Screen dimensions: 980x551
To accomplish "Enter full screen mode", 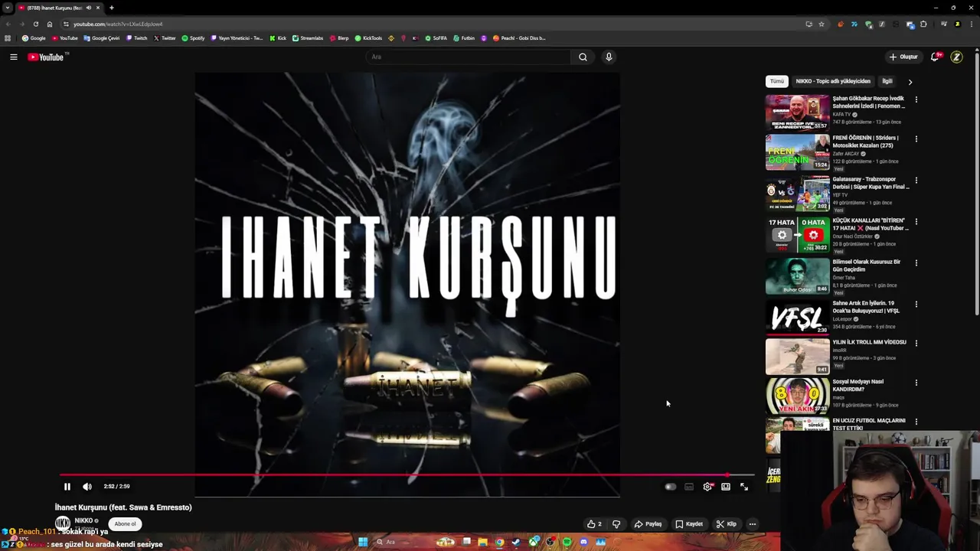I will (744, 487).
